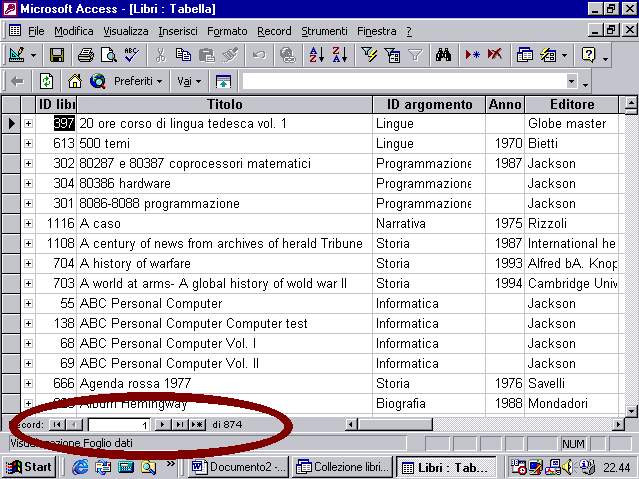
Task: Click the Office Assistant help icon
Action: pos(588,55)
